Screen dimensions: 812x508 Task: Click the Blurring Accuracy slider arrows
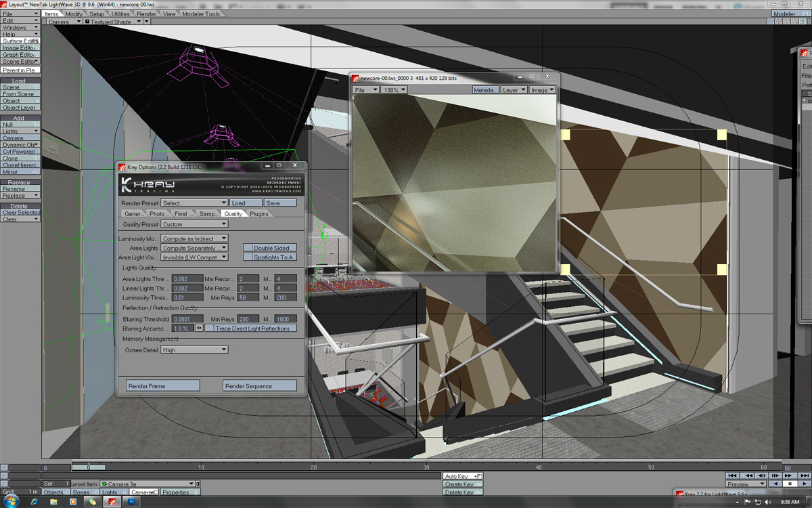click(199, 329)
